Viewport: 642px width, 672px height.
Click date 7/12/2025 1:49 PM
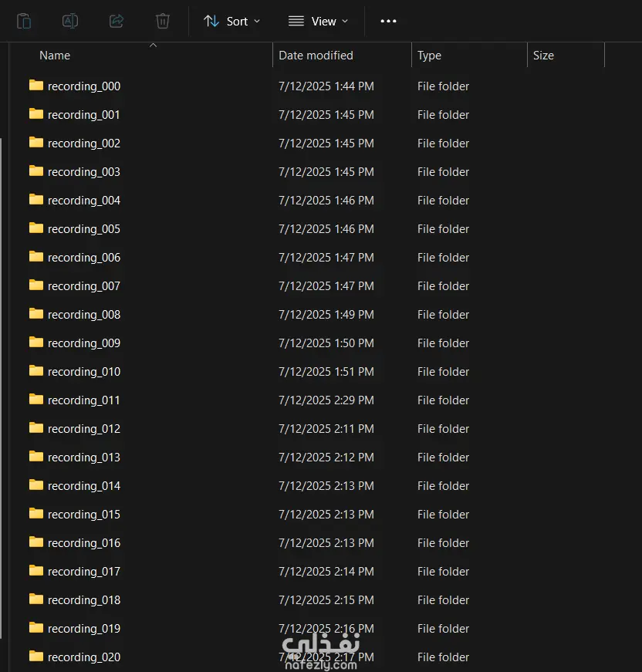tap(326, 315)
